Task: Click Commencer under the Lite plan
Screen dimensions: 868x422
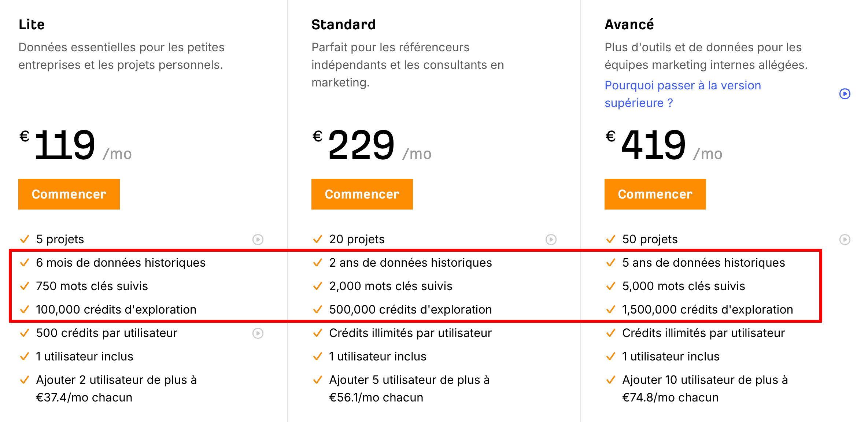Action: click(x=69, y=194)
